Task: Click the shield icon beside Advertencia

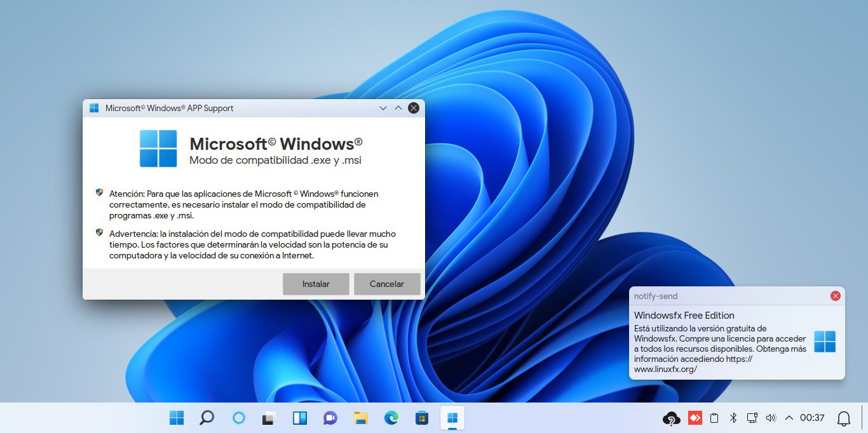Action: (x=99, y=232)
